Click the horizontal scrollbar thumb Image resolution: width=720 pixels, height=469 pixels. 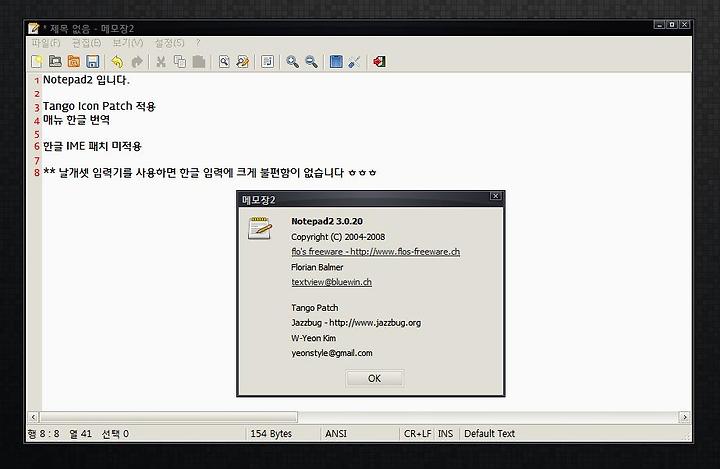pyautogui.click(x=169, y=417)
